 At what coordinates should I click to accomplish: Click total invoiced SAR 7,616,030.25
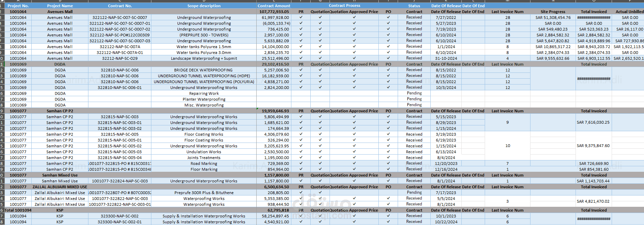594,122
